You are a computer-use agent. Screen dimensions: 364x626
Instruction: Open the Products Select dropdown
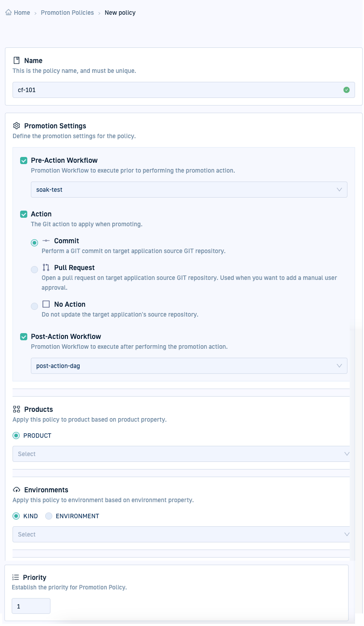[x=181, y=454]
